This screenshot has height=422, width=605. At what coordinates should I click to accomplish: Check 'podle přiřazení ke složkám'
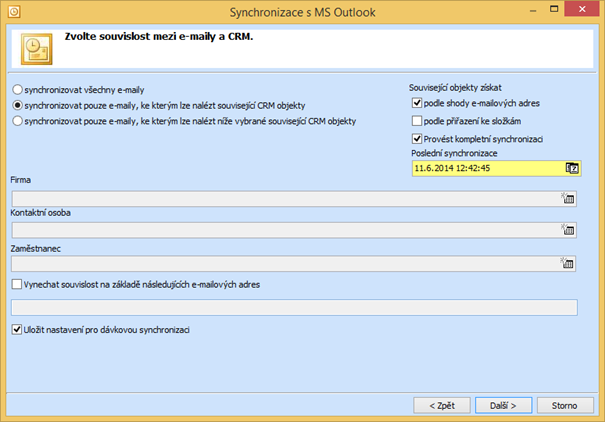click(417, 121)
